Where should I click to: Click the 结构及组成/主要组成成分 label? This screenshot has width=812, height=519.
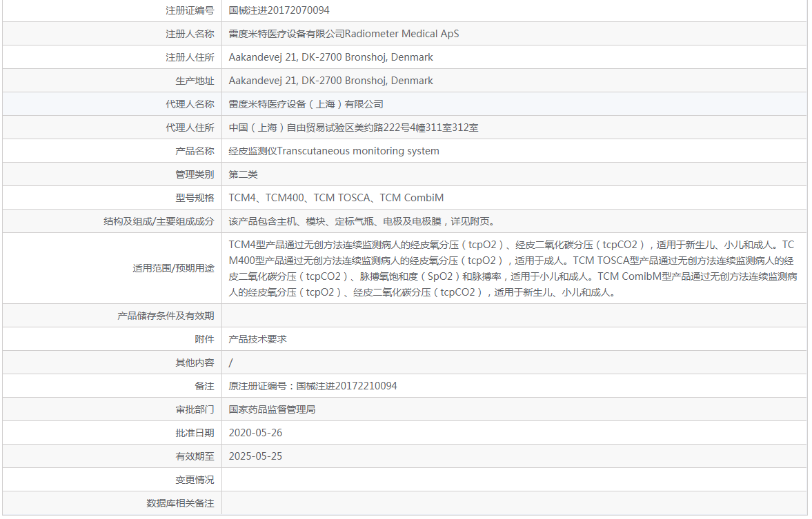(159, 221)
